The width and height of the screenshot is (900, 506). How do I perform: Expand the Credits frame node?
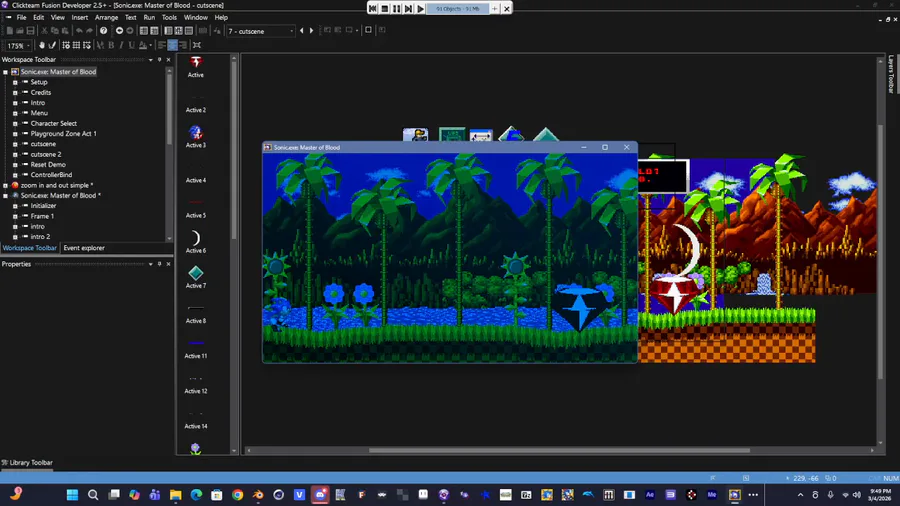coord(15,93)
